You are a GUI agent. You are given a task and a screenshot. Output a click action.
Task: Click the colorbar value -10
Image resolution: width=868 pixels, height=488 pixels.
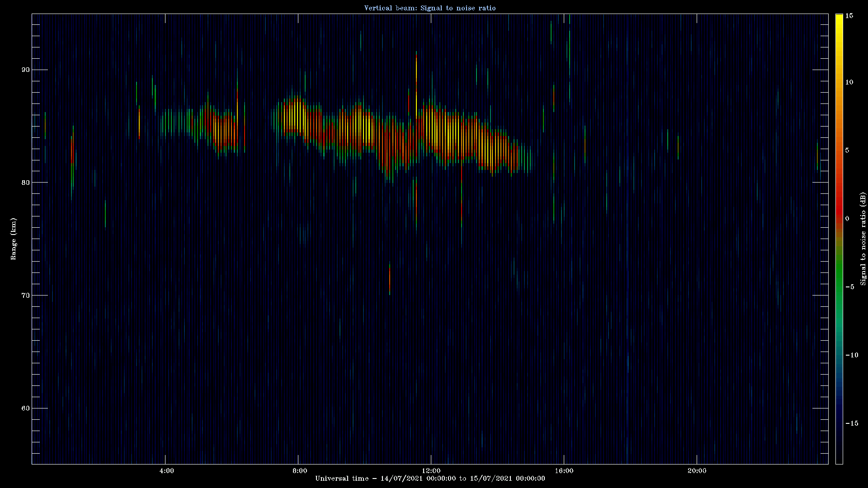(x=851, y=355)
